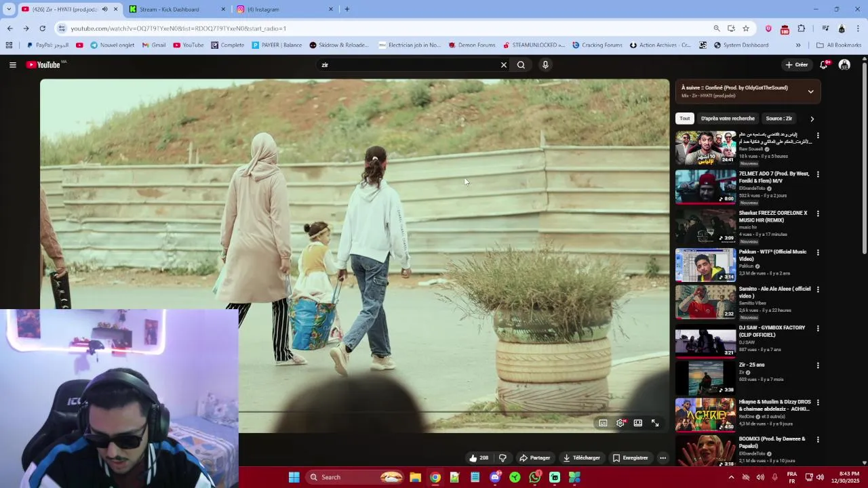Viewport: 868px width, 488px height.
Task: Toggle theater mode in the player
Action: tap(638, 423)
